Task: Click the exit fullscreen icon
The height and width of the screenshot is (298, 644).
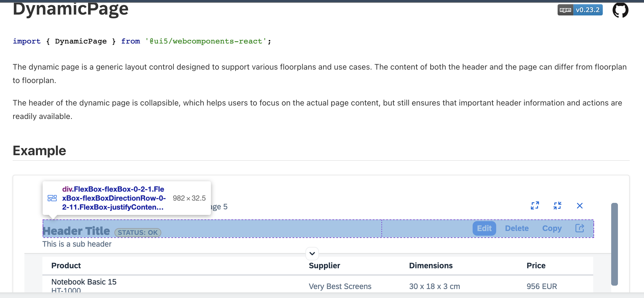Action: tap(558, 206)
